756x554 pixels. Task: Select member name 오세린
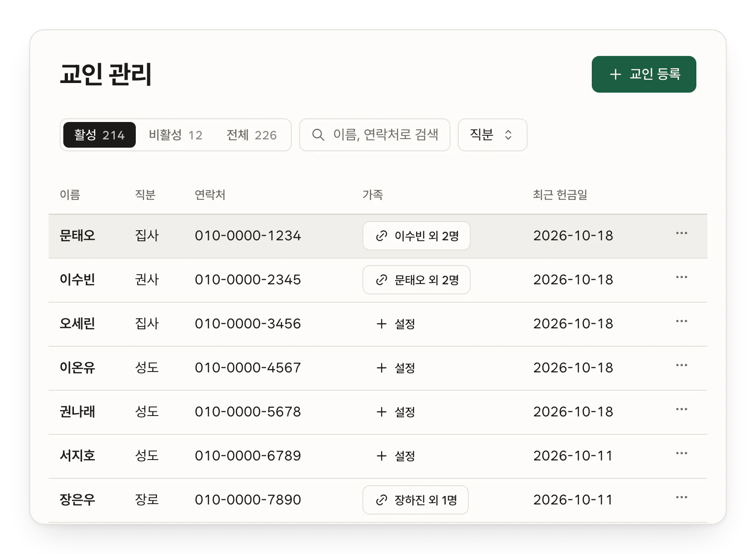click(77, 324)
